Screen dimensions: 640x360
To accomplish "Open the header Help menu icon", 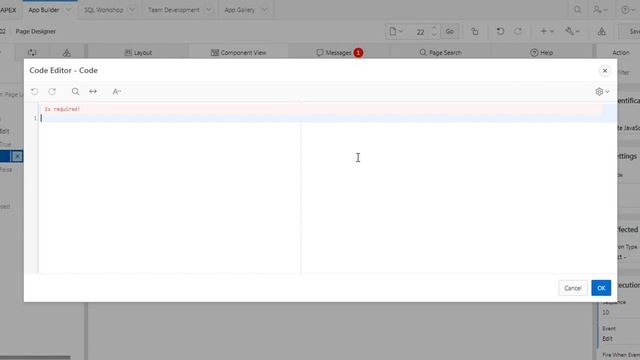I will pos(628,9).
